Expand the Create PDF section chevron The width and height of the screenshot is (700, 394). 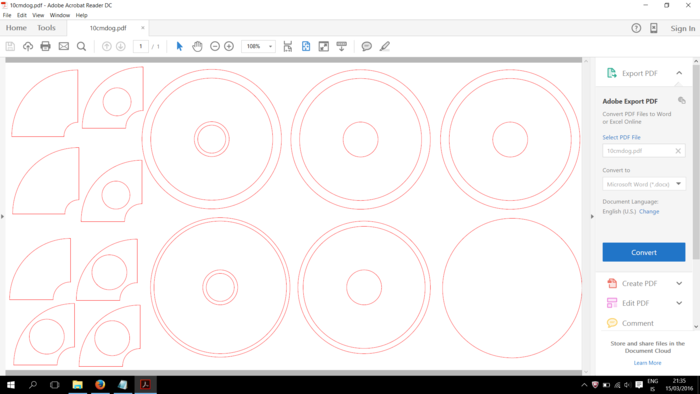coord(679,283)
